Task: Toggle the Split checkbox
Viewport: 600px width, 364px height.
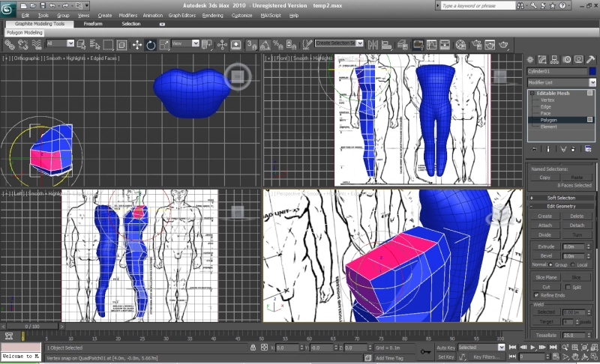Action: [x=568, y=286]
